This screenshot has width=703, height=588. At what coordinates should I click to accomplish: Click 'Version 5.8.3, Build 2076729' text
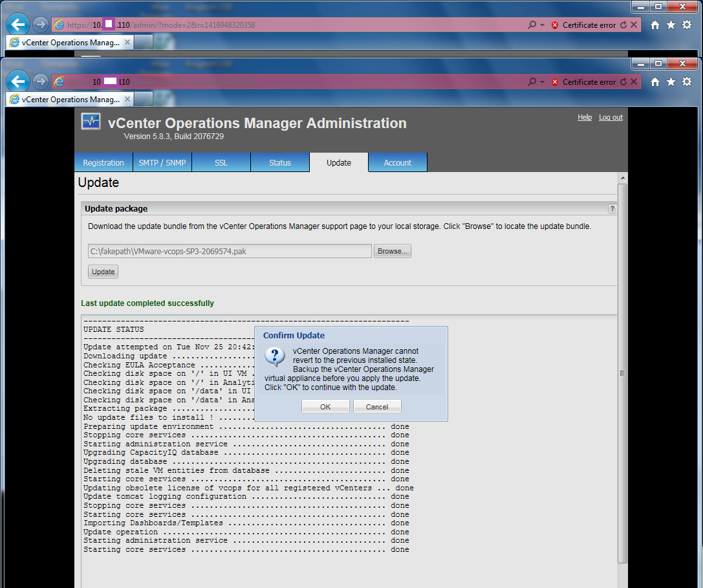[174, 136]
